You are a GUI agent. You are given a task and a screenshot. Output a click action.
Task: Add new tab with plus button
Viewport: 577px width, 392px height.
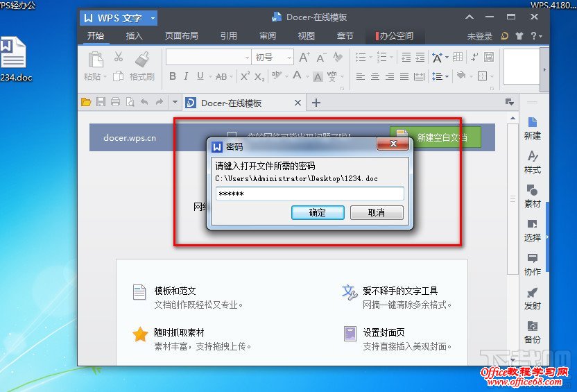pyautogui.click(x=316, y=103)
